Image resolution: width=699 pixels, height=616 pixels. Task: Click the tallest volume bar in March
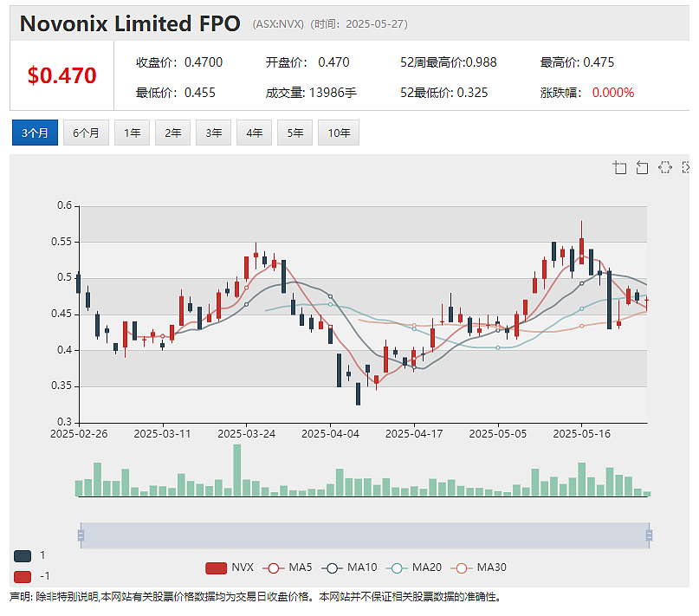point(237,470)
